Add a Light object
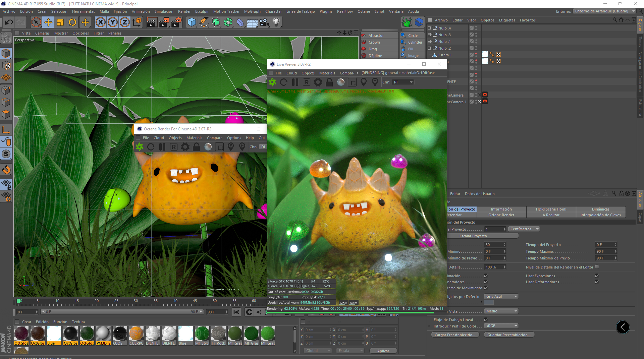The image size is (644, 359). point(276,22)
